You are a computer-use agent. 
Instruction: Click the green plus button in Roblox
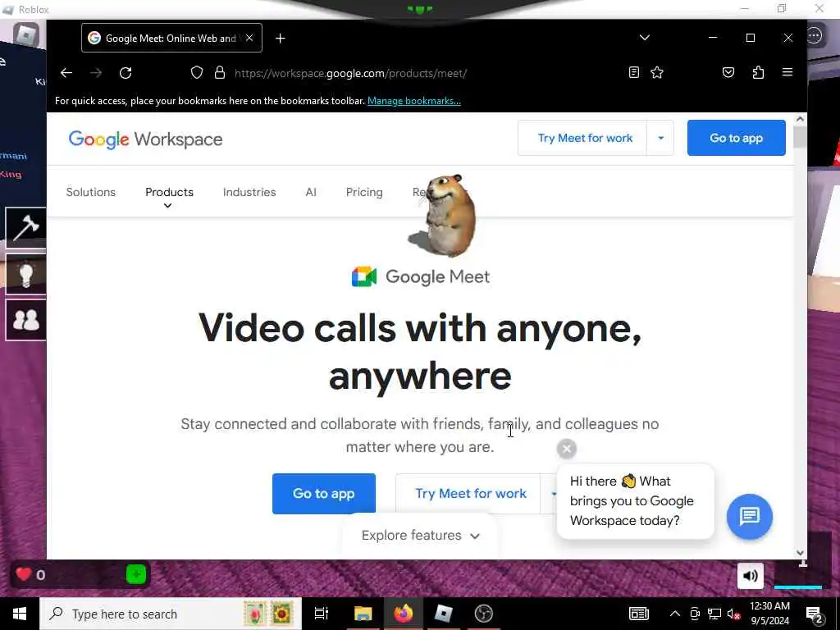136,574
